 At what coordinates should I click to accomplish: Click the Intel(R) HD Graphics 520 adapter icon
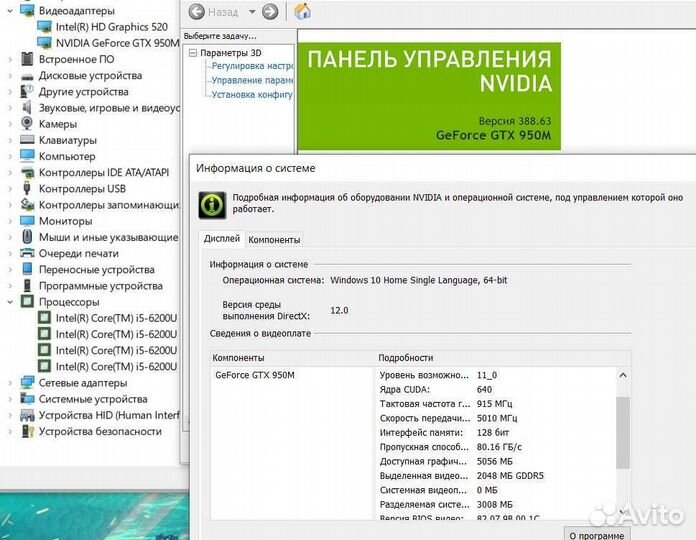(44, 27)
